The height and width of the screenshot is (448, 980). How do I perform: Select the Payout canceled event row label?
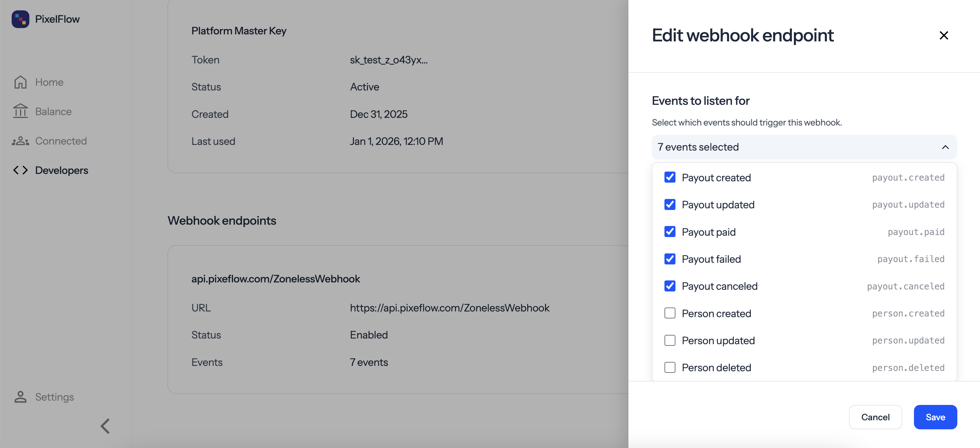(x=719, y=286)
